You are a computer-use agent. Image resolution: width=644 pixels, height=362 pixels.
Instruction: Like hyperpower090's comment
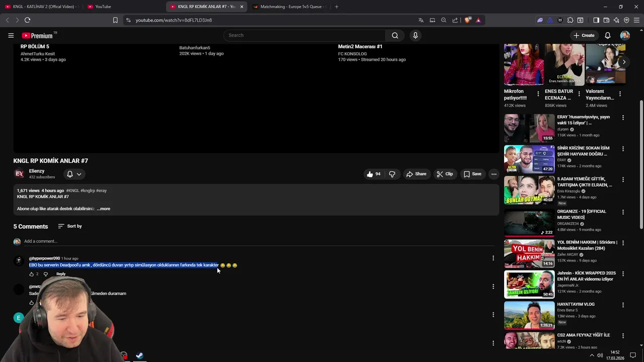coord(31,274)
